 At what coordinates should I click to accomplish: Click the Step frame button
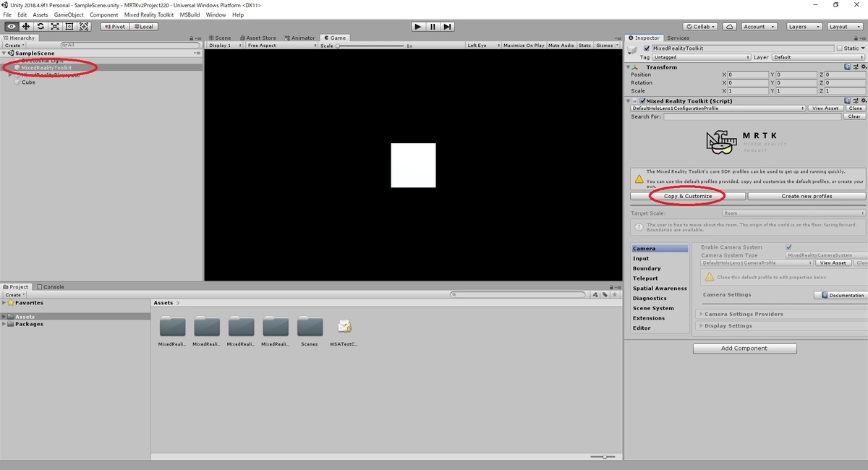pyautogui.click(x=448, y=27)
